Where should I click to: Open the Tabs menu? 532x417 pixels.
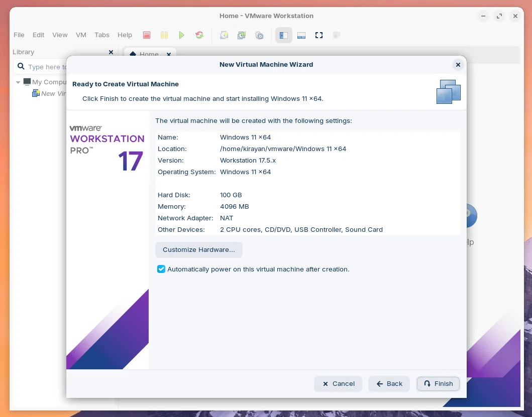tap(102, 35)
